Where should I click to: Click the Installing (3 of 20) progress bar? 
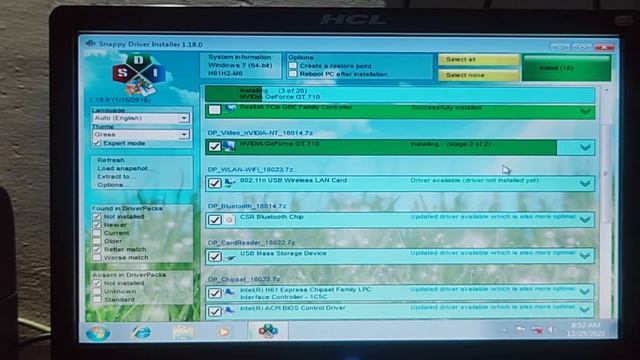[400, 94]
